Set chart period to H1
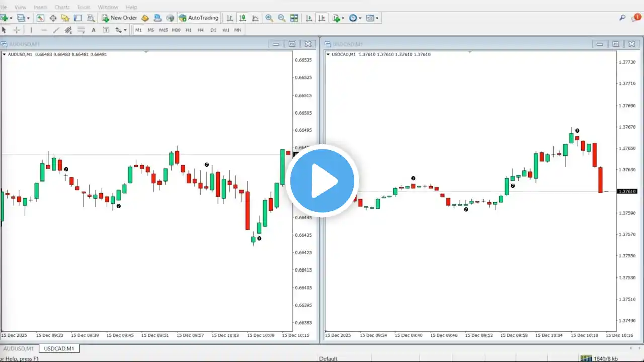The height and width of the screenshot is (362, 644). tap(189, 30)
